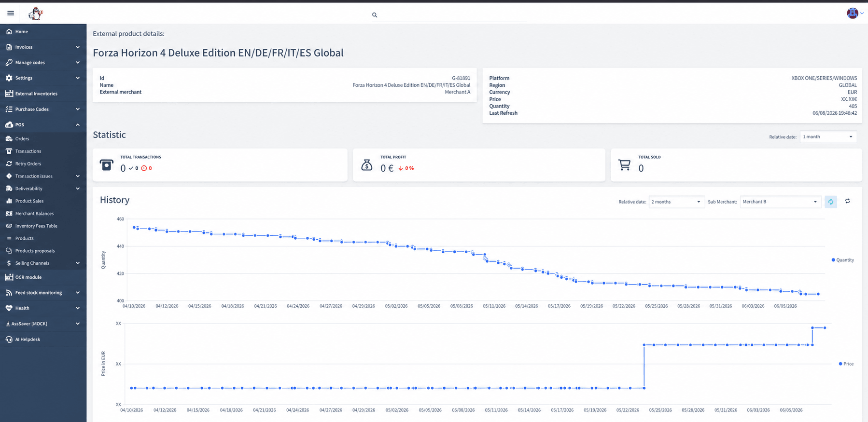This screenshot has width=868, height=422.
Task: Expand the Transaction issues submenu chevron
Action: point(78,176)
